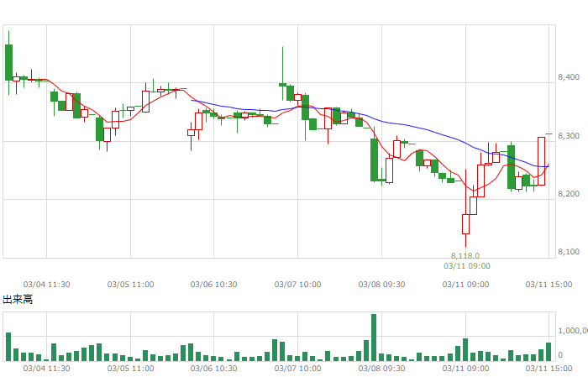Select the tallest volume bar near 03/08 09:30
The height and width of the screenshot is (377, 588).
[374, 338]
